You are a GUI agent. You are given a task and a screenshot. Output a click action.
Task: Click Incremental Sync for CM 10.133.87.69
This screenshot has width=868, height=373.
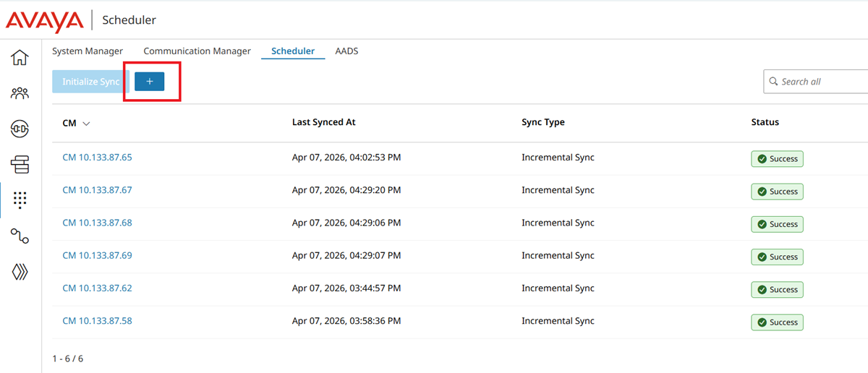[558, 255]
